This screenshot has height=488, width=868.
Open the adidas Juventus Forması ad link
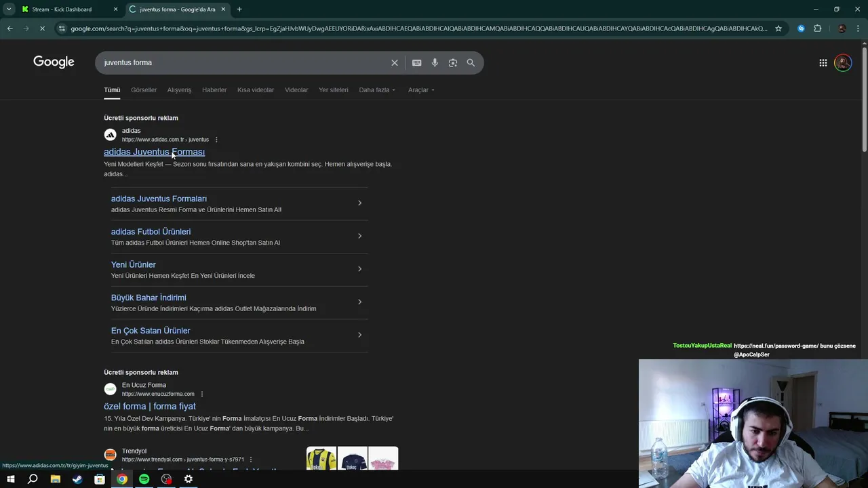[154, 152]
